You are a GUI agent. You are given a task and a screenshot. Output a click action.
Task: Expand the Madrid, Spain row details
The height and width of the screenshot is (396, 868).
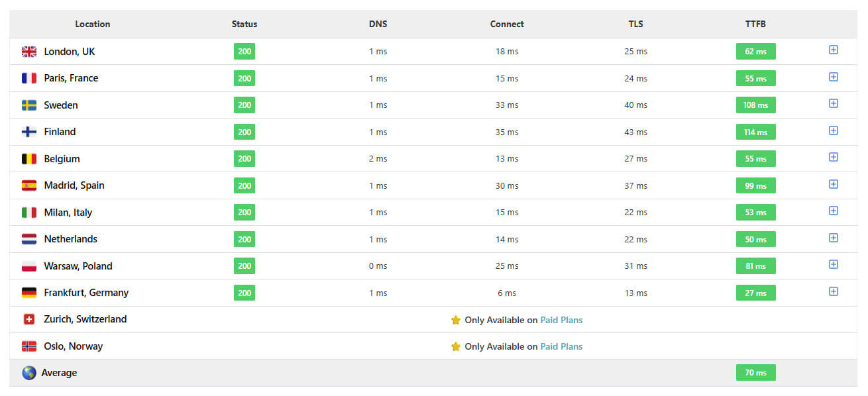834,184
